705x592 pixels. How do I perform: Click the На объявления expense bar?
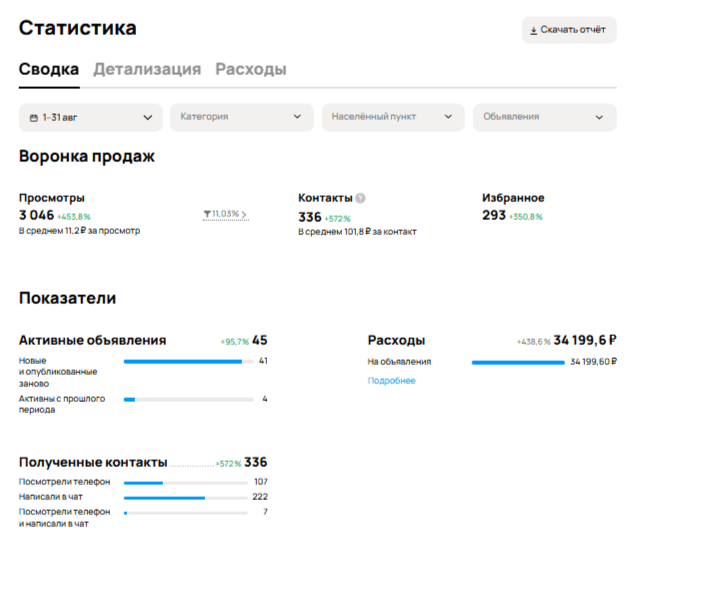point(518,362)
